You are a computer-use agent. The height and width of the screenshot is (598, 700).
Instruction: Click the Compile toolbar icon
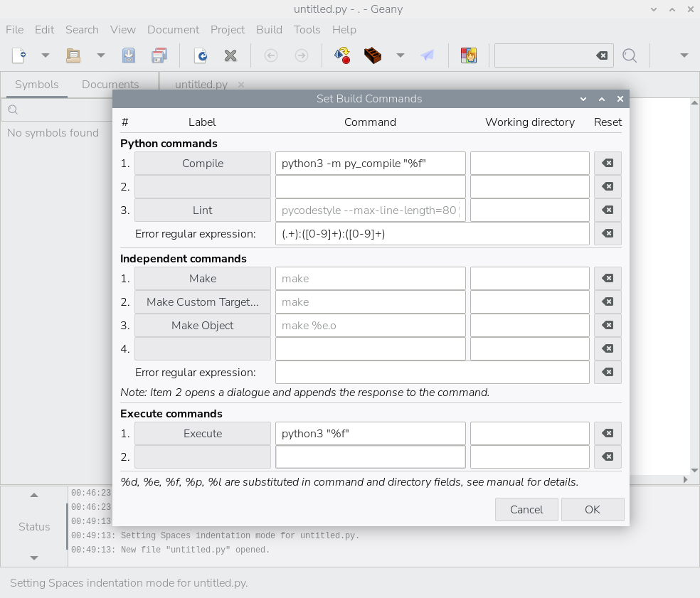tap(342, 55)
